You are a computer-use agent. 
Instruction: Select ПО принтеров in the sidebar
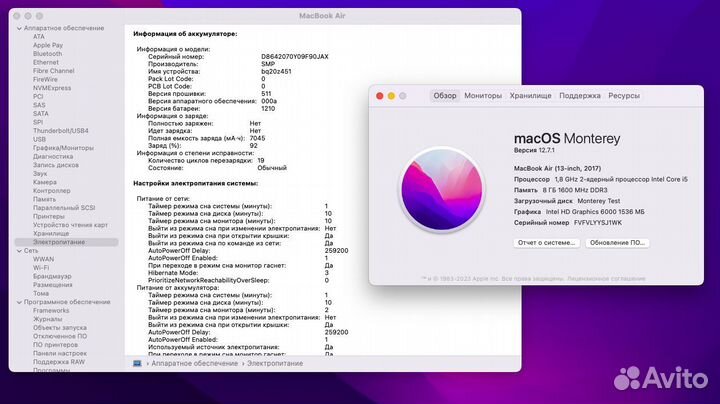coord(55,345)
